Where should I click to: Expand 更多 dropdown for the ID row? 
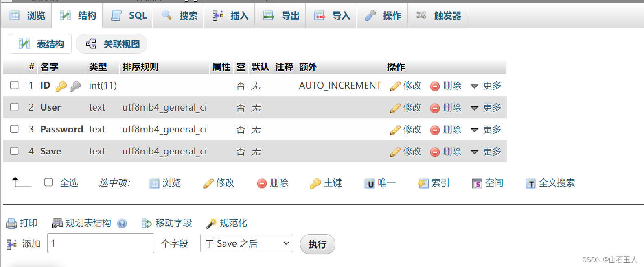coord(486,86)
